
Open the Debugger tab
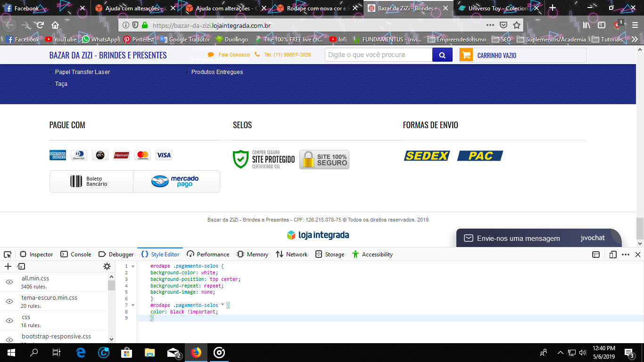click(116, 255)
